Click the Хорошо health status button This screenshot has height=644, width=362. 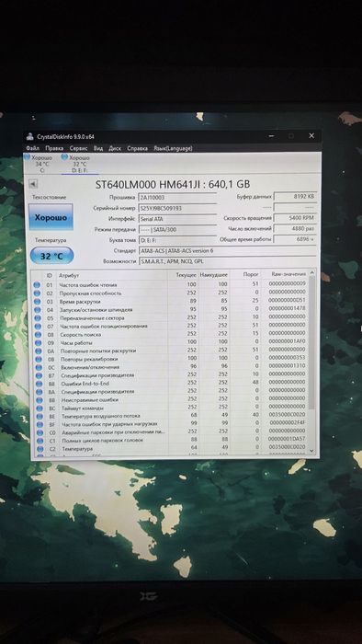pos(51,217)
